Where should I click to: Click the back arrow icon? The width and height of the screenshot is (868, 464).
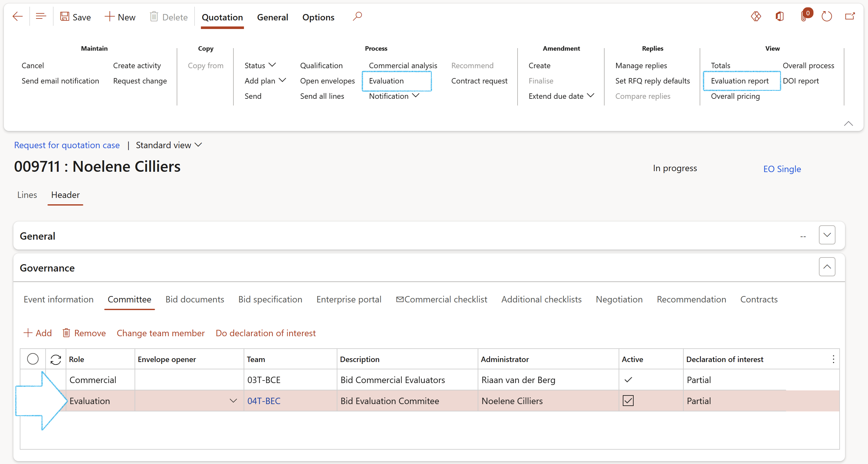(x=17, y=17)
